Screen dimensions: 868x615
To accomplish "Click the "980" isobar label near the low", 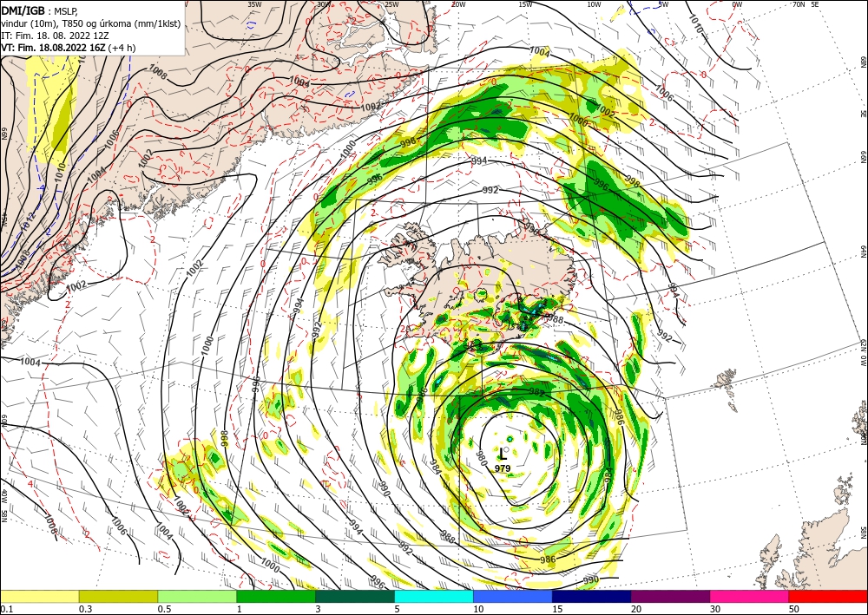I will coord(482,457).
